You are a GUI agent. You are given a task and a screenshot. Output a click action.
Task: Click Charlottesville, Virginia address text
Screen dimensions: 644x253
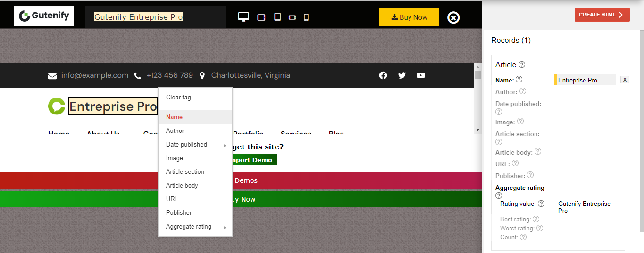[x=251, y=75]
